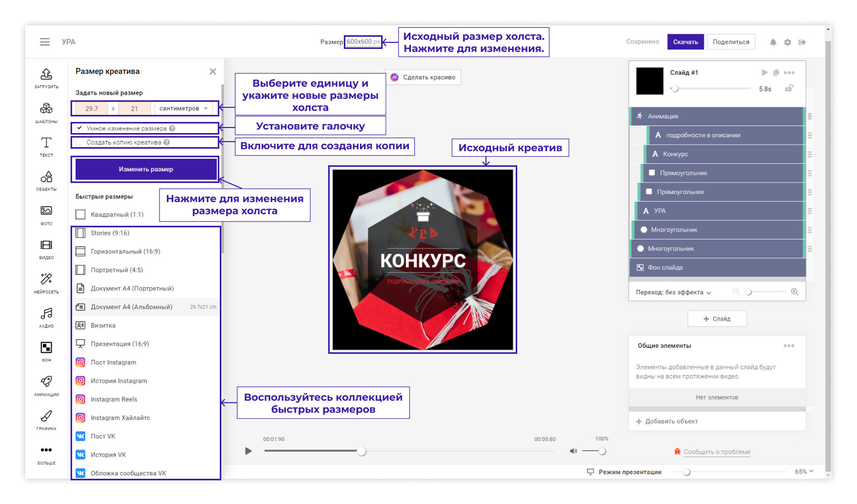Click the Изменить размер button

(x=146, y=169)
